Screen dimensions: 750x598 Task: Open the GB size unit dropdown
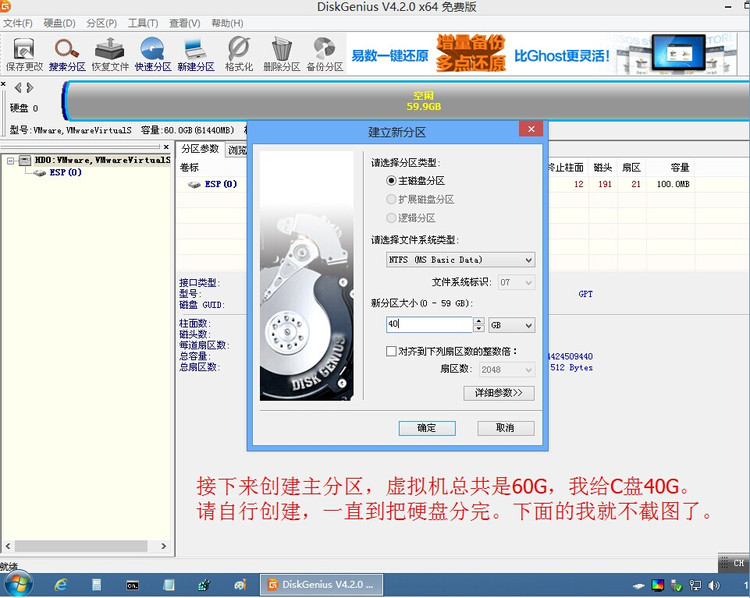(x=512, y=325)
